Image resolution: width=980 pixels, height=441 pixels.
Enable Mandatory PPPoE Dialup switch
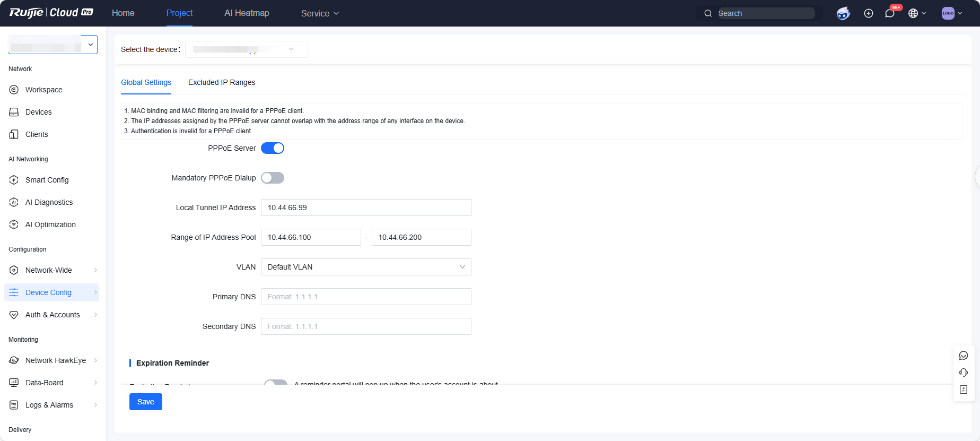pos(273,178)
